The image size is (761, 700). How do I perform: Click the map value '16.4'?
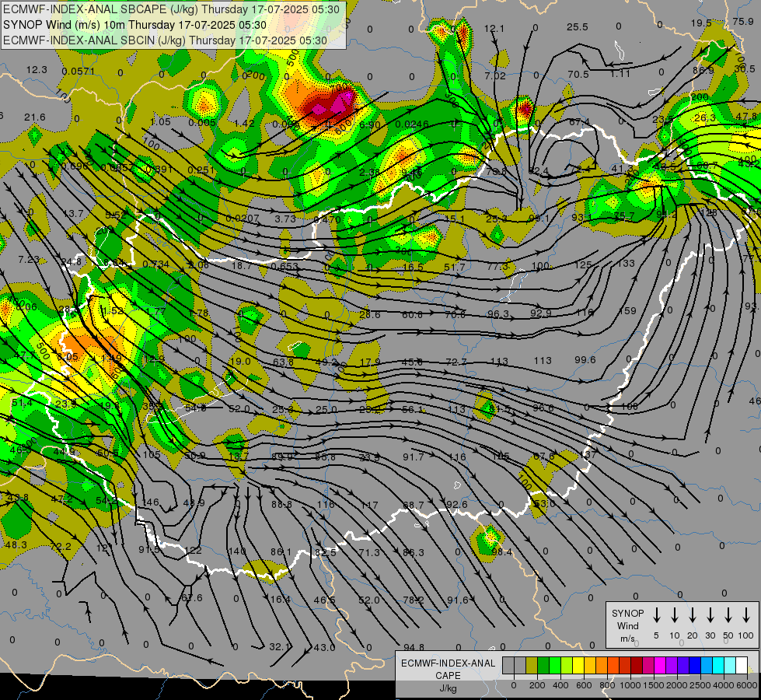point(280,600)
